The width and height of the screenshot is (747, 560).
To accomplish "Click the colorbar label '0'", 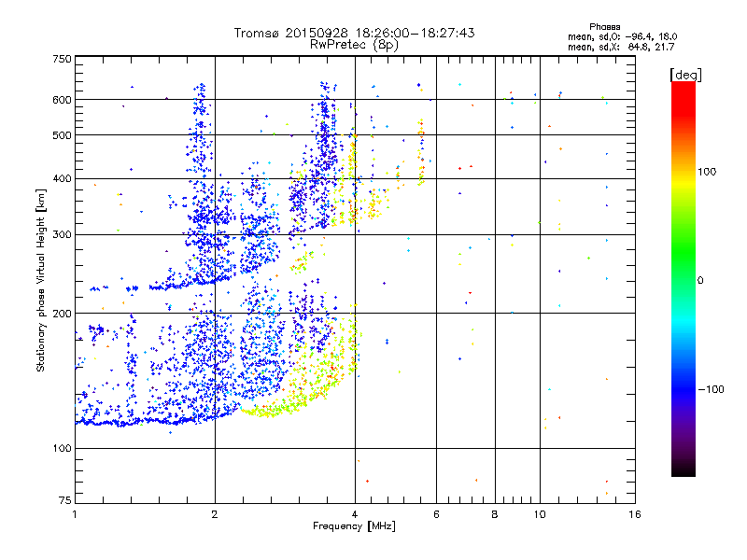I will click(700, 281).
